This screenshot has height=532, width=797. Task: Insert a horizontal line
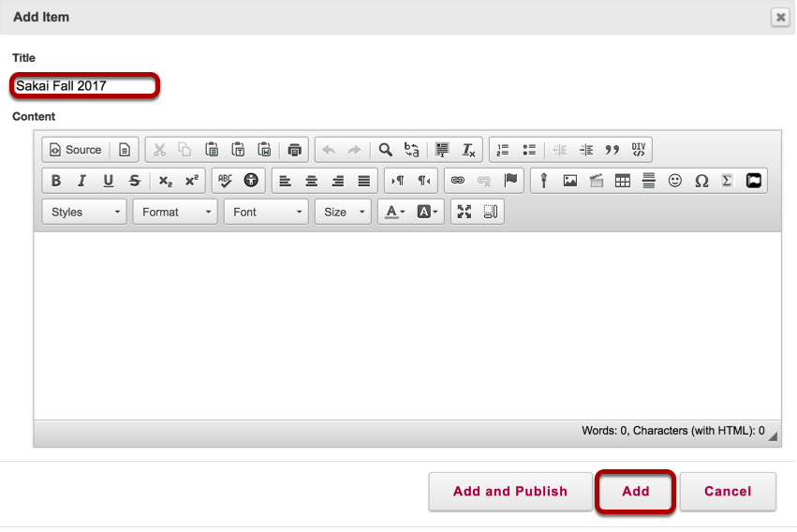click(x=649, y=181)
